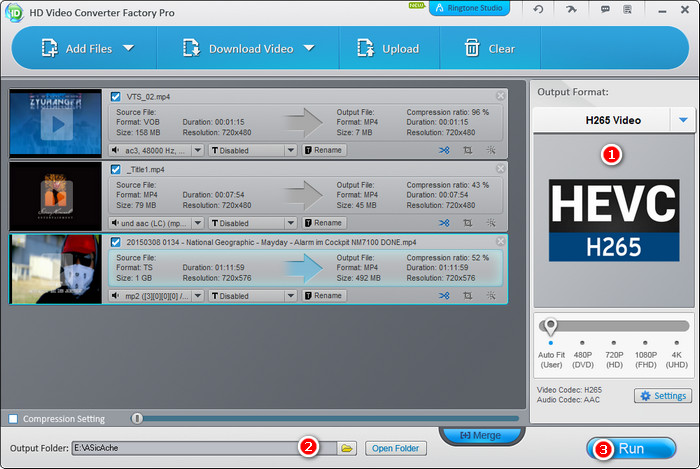This screenshot has height=469, width=700.
Task: Remove _Title1.mp4 with its X icon
Action: point(500,168)
